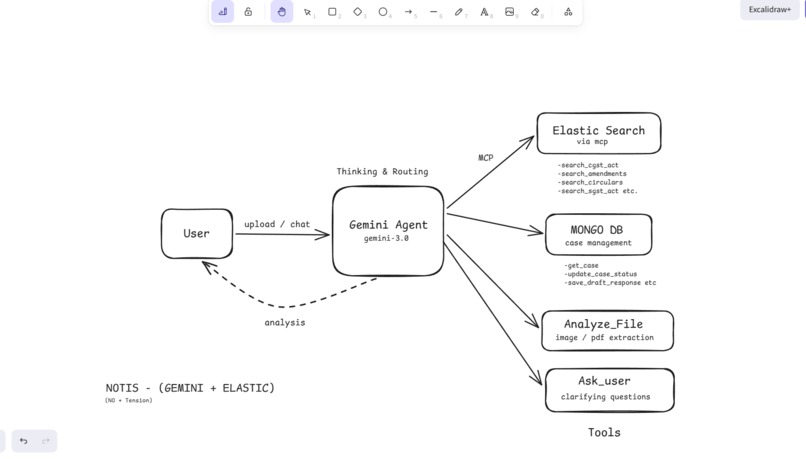Click the '-search_cgst_act' text line

point(588,165)
